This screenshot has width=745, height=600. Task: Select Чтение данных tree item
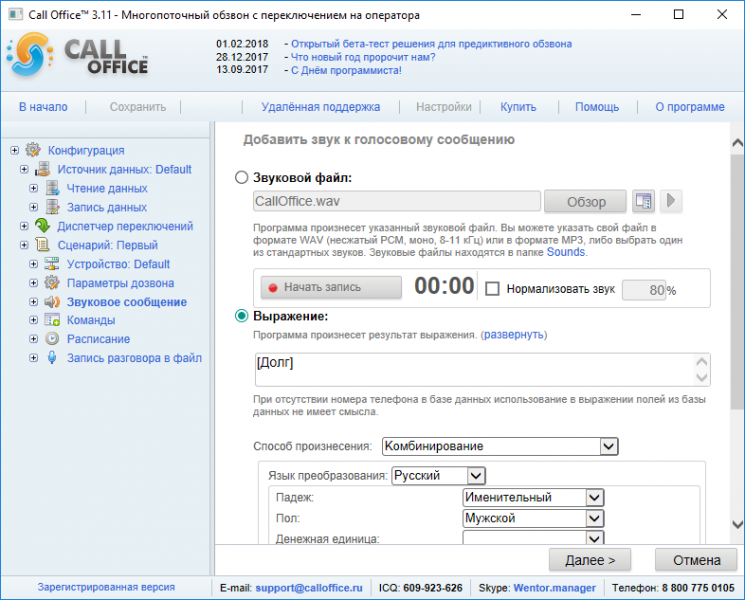pos(107,188)
